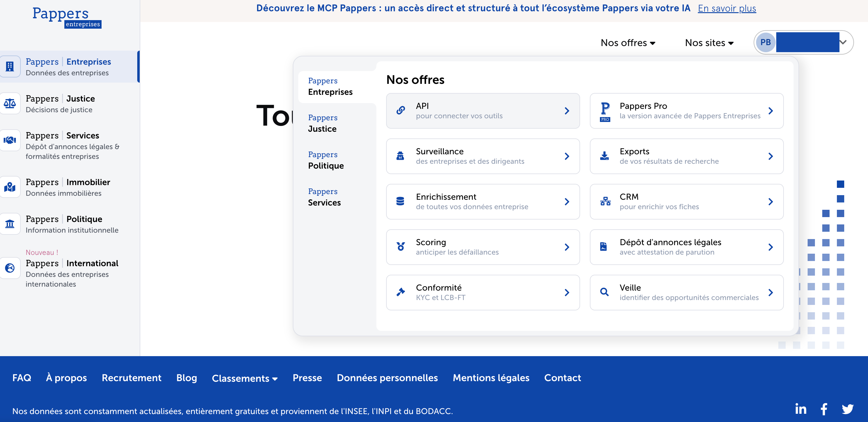868x422 pixels.
Task: Open the Facebook icon in footer
Action: [824, 409]
